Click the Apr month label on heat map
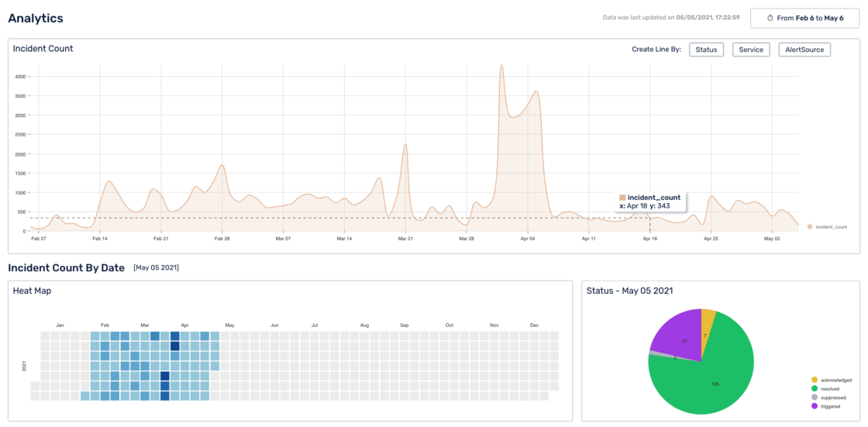Screen dimensions: 868x427 click(185, 325)
